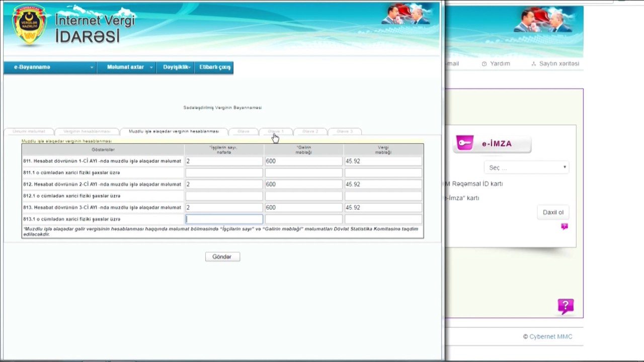
Task: Open Yardım help link in background window
Action: (x=496, y=64)
